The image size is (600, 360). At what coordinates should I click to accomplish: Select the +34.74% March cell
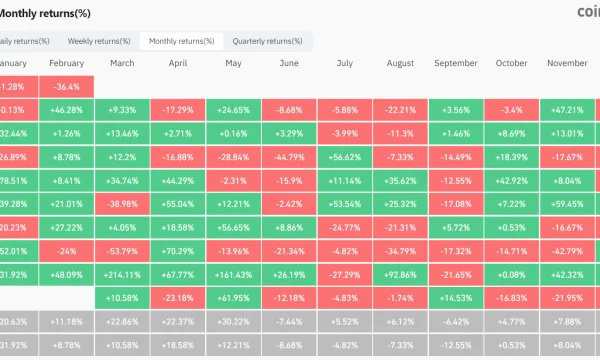coord(122,181)
